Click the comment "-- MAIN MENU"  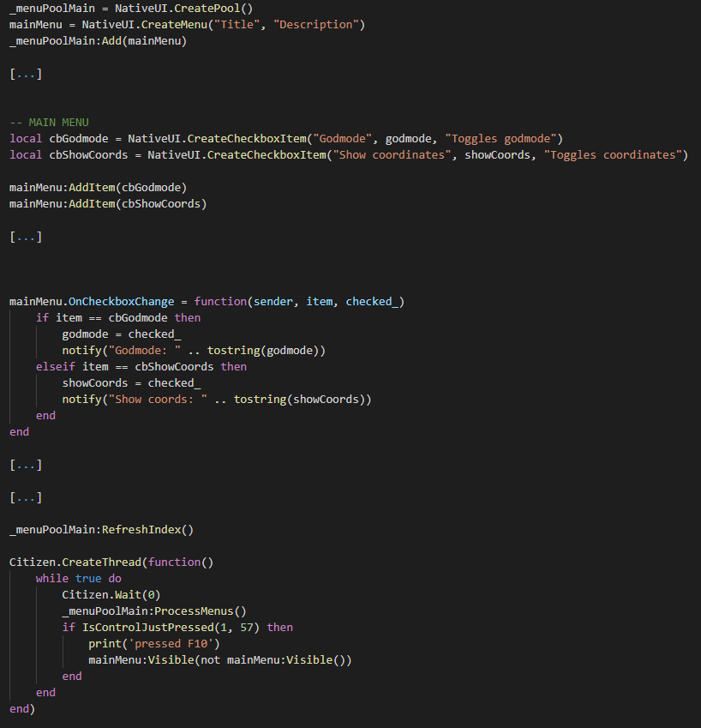pos(49,122)
